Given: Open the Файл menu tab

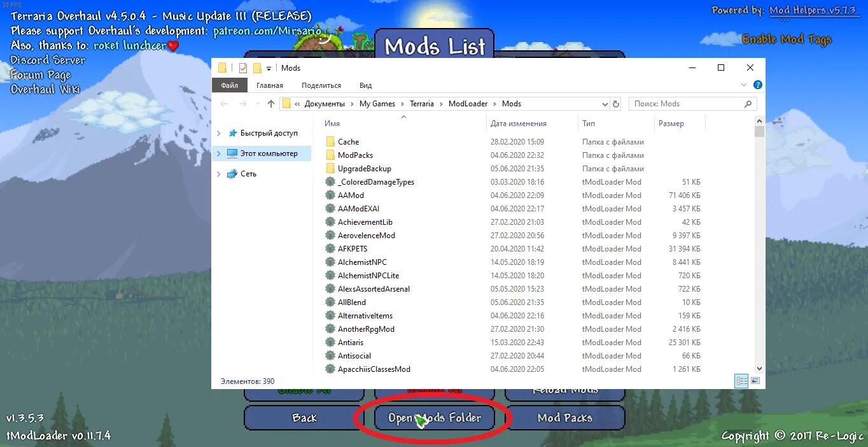Looking at the screenshot, I should click(x=229, y=85).
